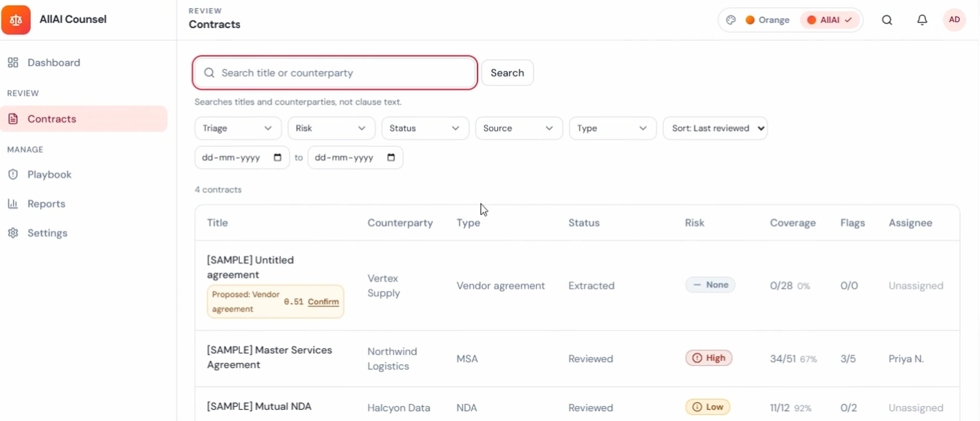Click the Vertex Supply counterparty cell
Image resolution: width=980 pixels, height=421 pixels.
click(384, 286)
